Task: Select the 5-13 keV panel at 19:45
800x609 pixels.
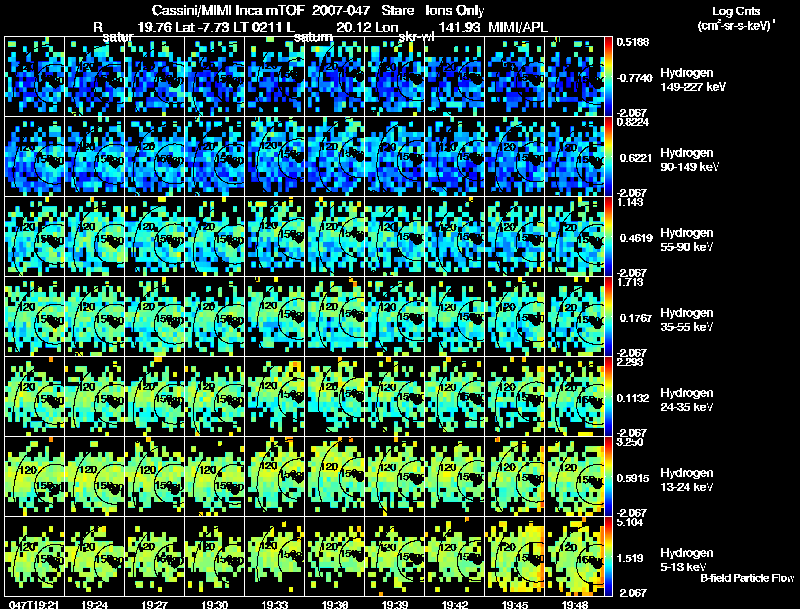Action: coord(515,556)
